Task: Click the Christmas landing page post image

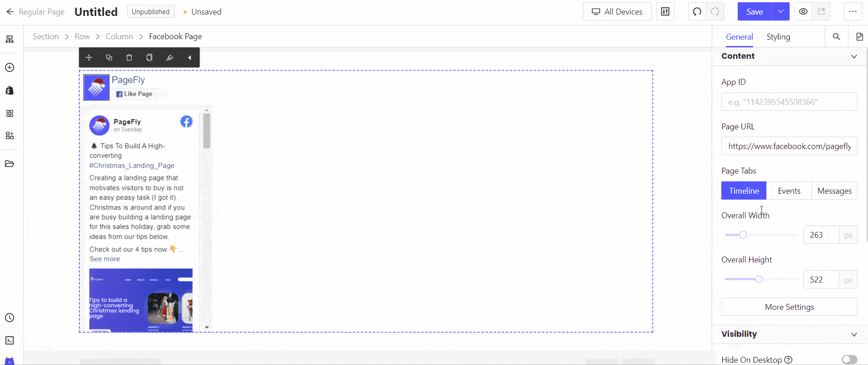Action: coord(141,300)
